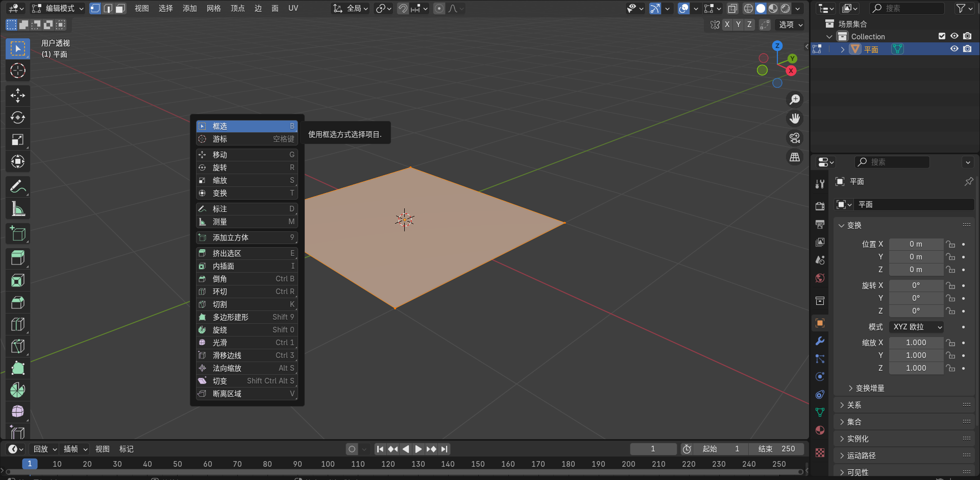The width and height of the screenshot is (980, 480).
Task: Open the Render properties tab icon
Action: coord(820,206)
